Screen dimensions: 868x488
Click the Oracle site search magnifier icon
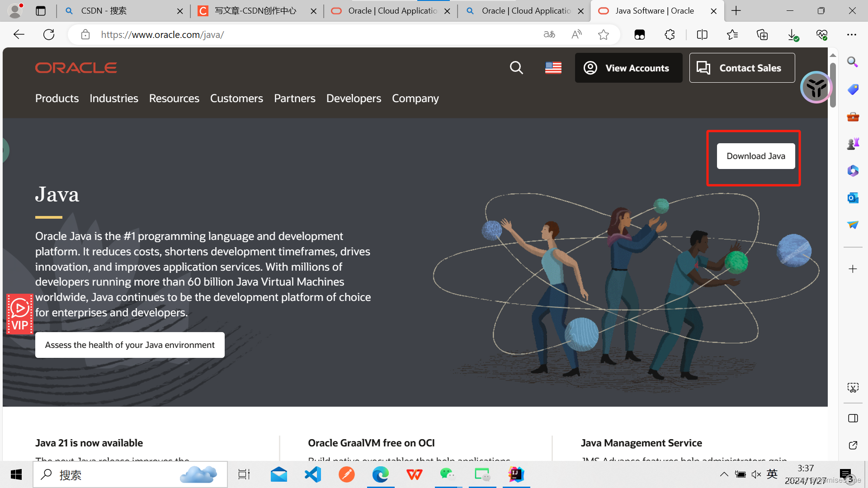[516, 68]
